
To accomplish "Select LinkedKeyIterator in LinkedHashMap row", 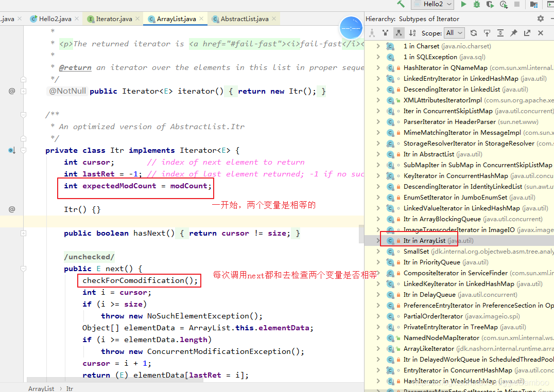I will (x=459, y=284).
